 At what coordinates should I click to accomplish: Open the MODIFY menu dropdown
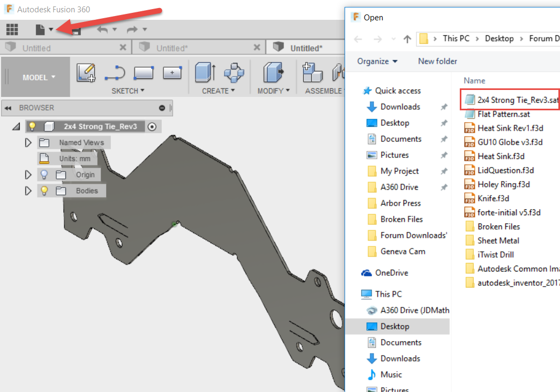[x=274, y=91]
